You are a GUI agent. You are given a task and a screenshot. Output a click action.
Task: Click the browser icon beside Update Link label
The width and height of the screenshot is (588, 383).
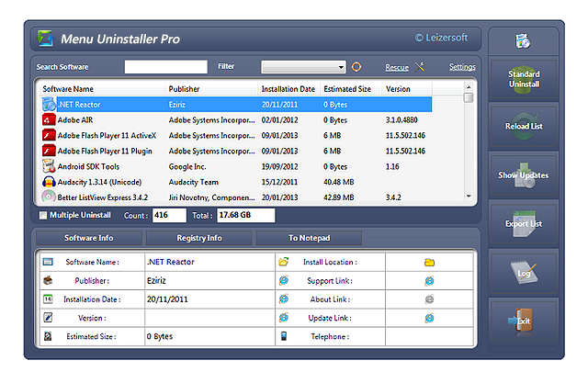(284, 318)
